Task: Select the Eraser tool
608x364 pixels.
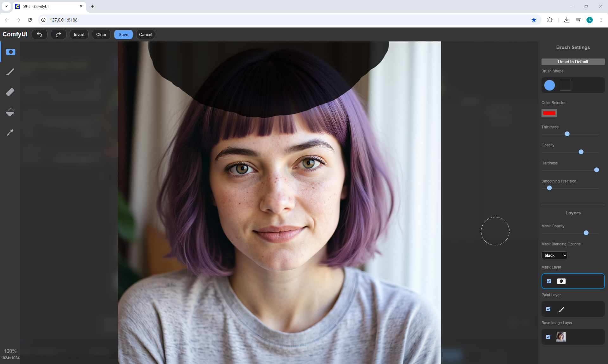Action: pyautogui.click(x=10, y=92)
